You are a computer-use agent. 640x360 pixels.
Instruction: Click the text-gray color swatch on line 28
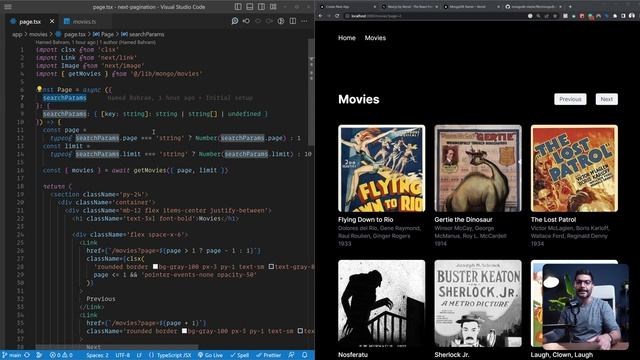[x=271, y=267]
